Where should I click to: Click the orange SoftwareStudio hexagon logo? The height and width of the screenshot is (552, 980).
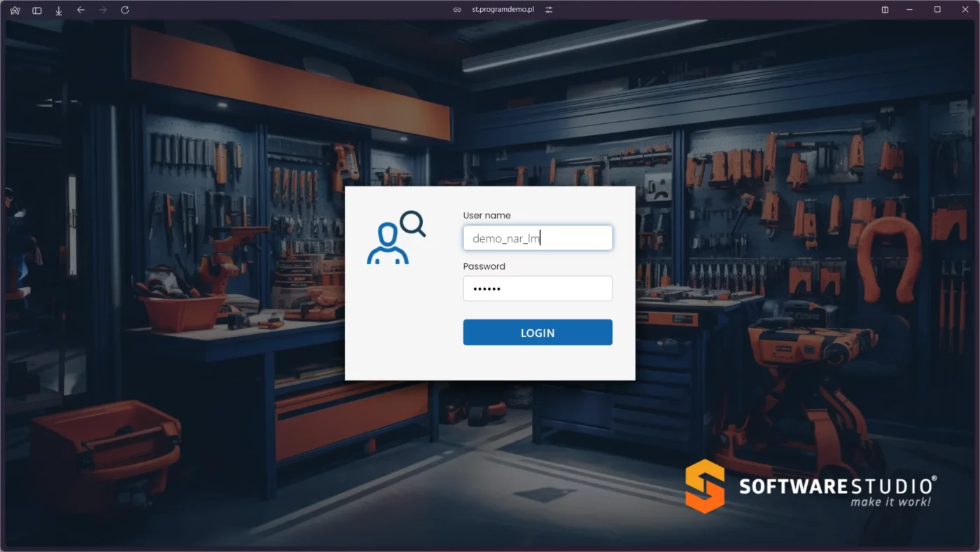tap(704, 486)
